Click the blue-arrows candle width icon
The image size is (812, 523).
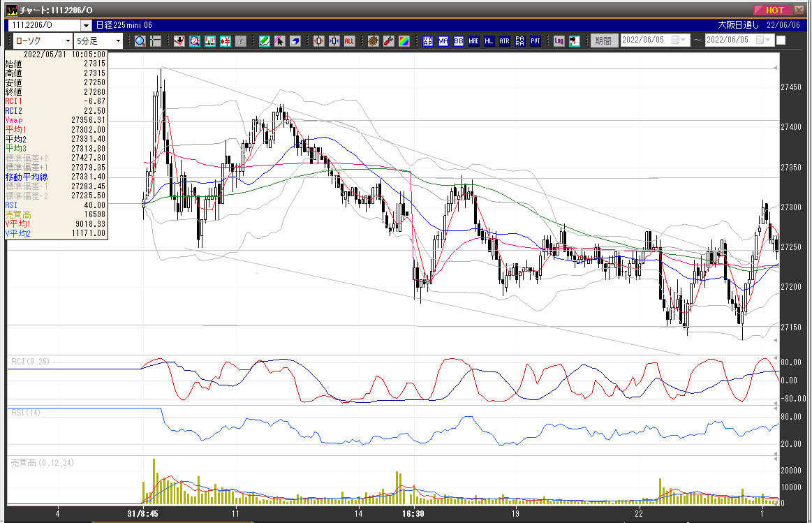click(334, 41)
